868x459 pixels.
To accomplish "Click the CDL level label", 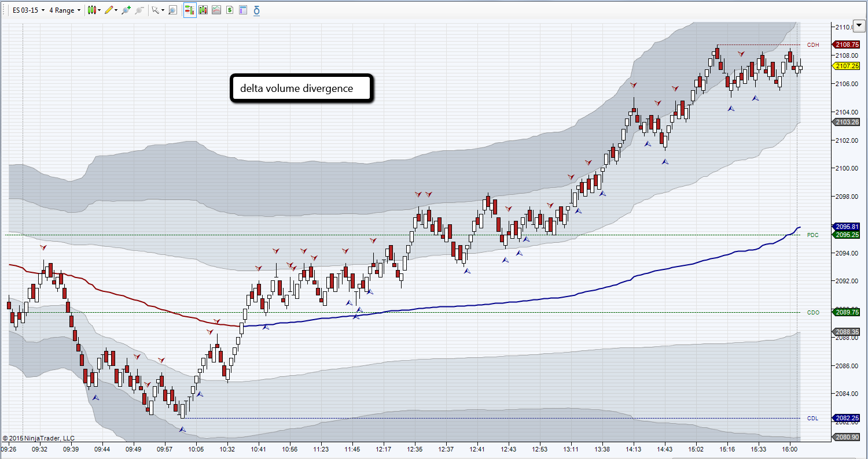I will [x=813, y=418].
